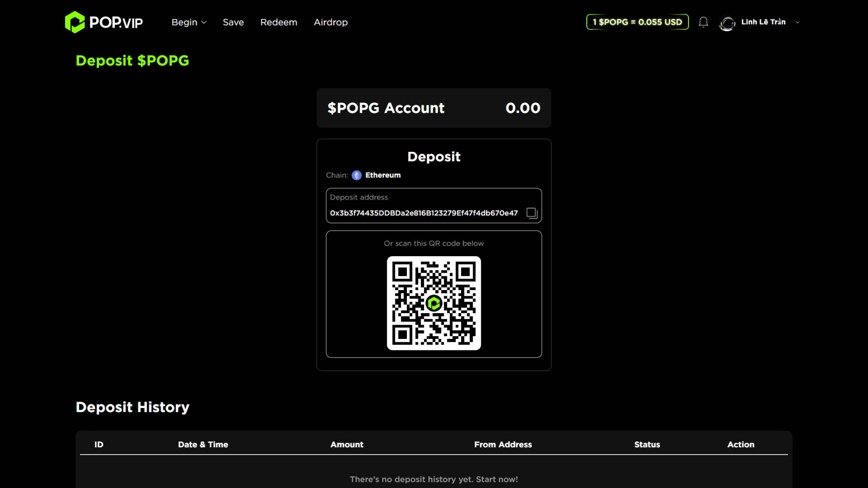This screenshot has height=488, width=868.
Task: Click the user avatar icon
Action: (x=727, y=23)
